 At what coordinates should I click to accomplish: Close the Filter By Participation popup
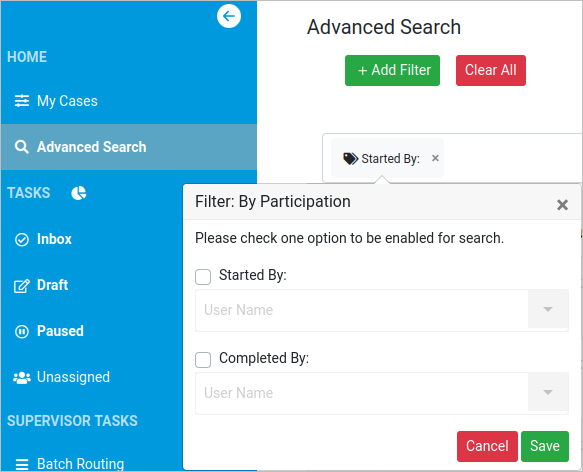(562, 205)
